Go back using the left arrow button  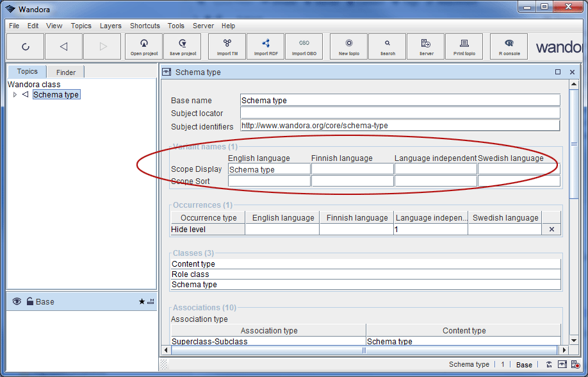coord(63,47)
